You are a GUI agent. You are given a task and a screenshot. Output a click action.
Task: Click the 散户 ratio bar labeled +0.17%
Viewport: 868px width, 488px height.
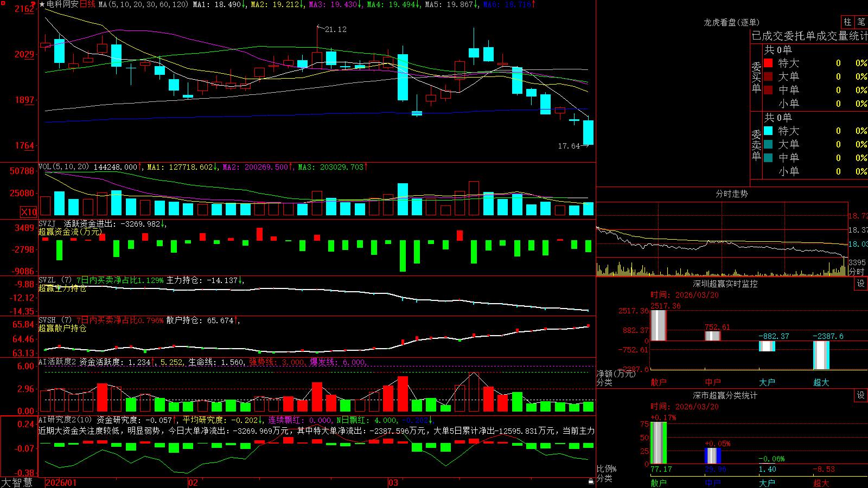pyautogui.click(x=659, y=443)
